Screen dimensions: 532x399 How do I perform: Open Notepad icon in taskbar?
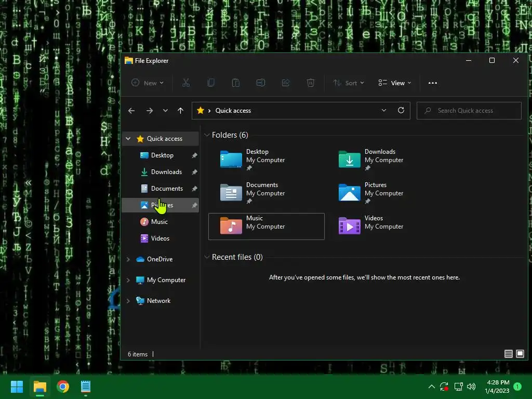click(86, 387)
